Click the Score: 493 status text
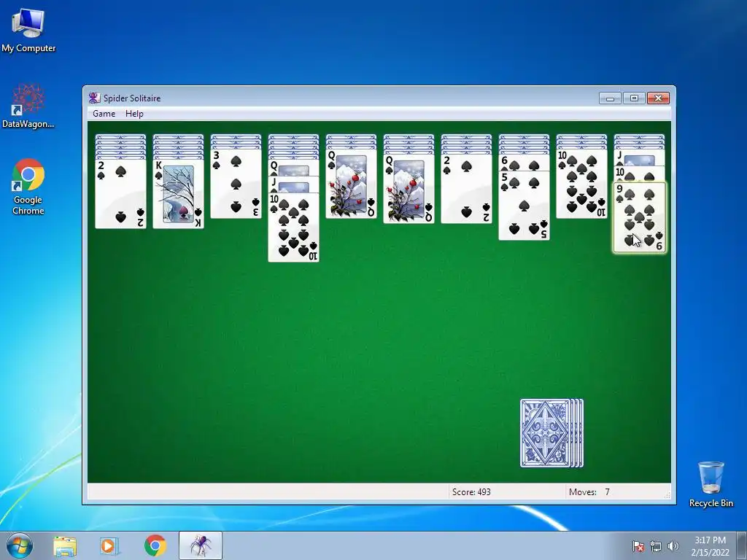The image size is (747, 560). (471, 492)
